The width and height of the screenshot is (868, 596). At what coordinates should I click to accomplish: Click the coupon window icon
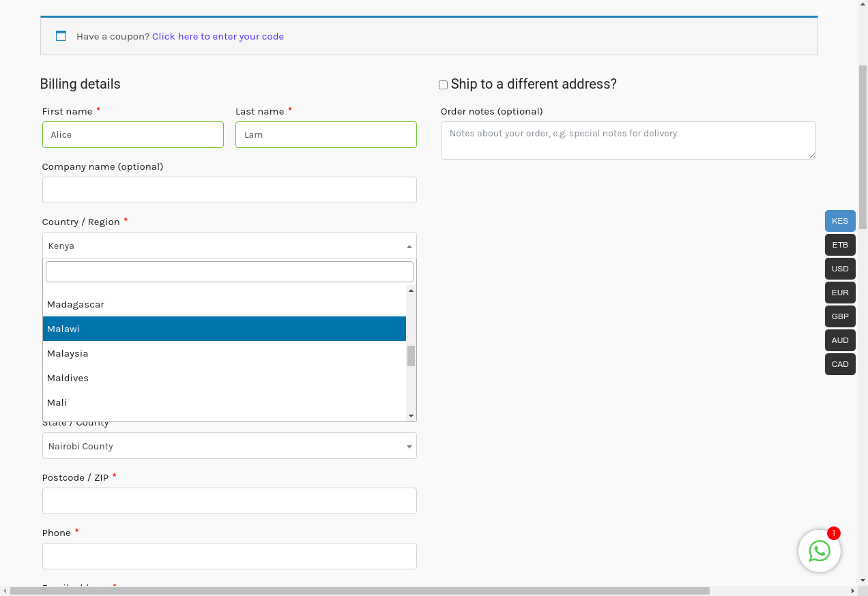click(61, 36)
